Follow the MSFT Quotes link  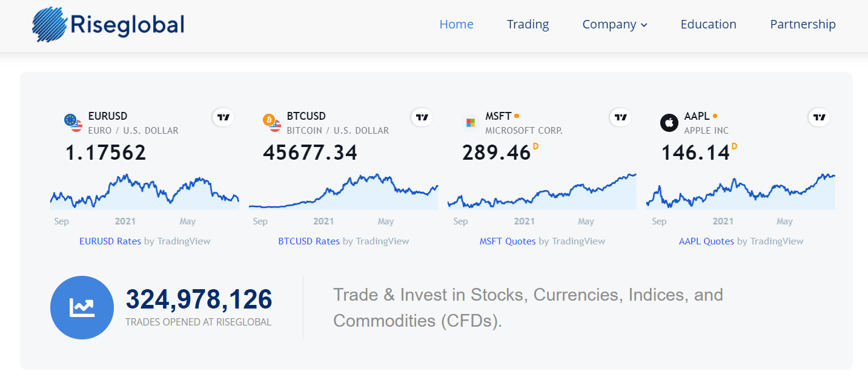[x=508, y=241]
